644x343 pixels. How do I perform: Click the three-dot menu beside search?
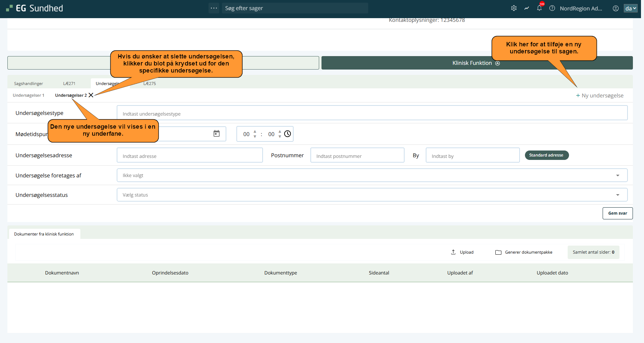214,8
